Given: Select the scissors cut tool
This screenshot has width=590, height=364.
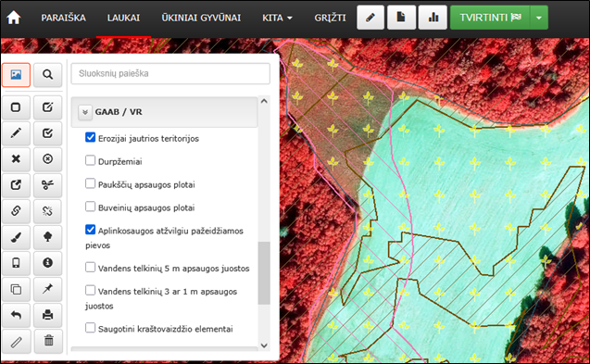Looking at the screenshot, I should click(x=47, y=185).
